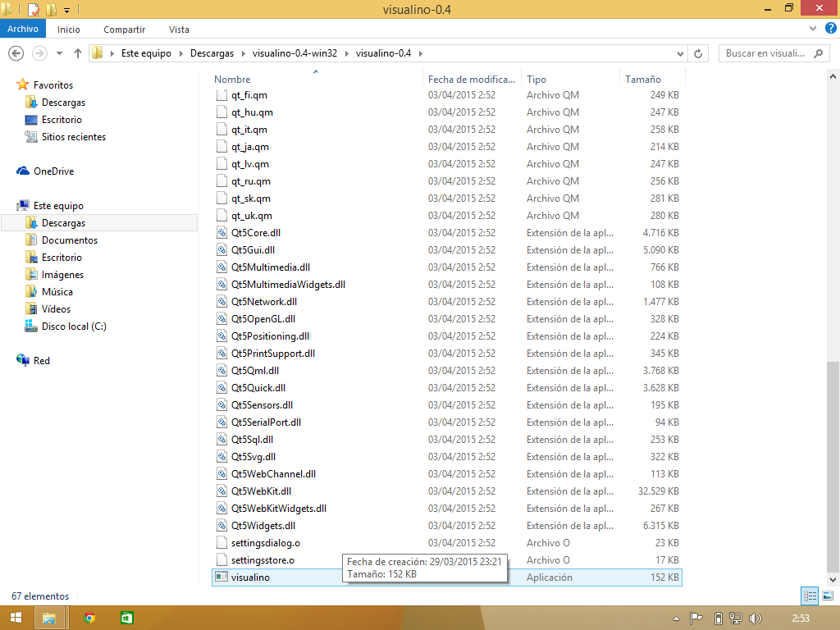Open the Vista ribbon tab

coord(179,30)
